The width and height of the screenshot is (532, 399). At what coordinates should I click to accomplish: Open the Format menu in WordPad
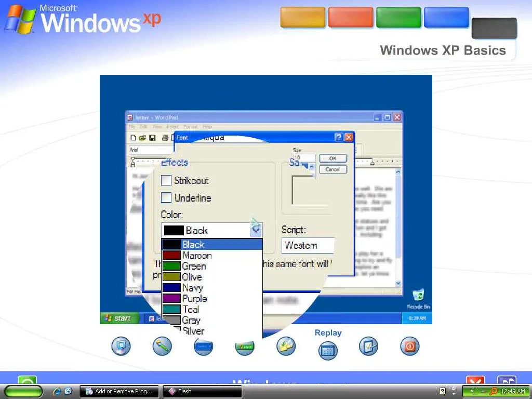tap(190, 127)
